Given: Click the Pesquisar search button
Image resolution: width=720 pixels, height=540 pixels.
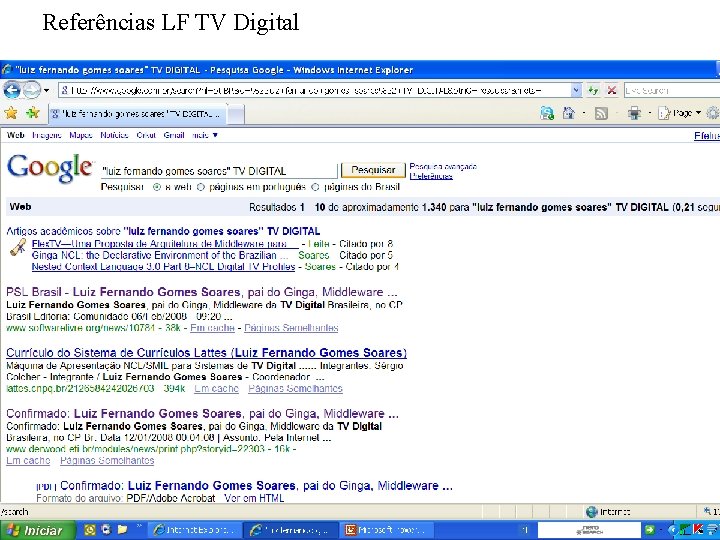Looking at the screenshot, I should (x=373, y=170).
